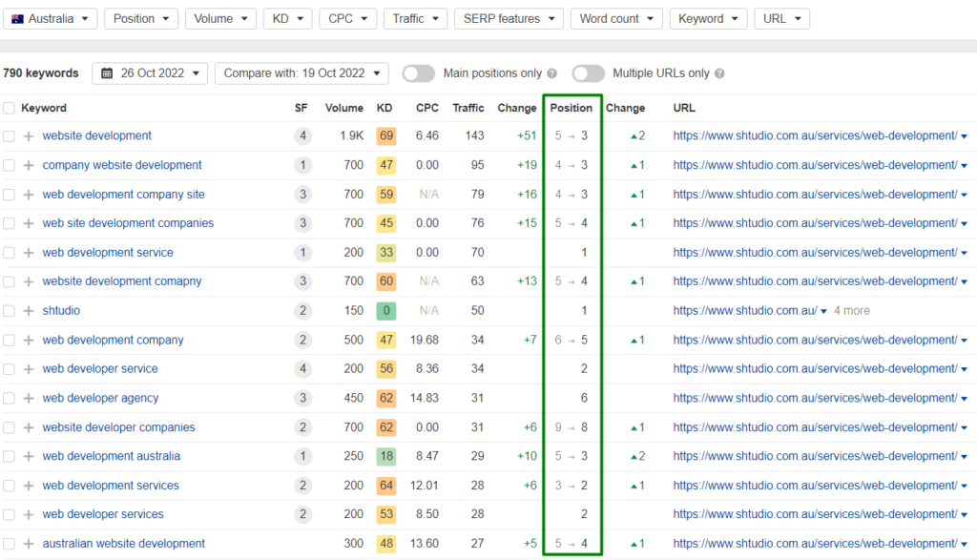Click KD badge 0 for 'shtudio'
The width and height of the screenshot is (977, 560).
[386, 310]
